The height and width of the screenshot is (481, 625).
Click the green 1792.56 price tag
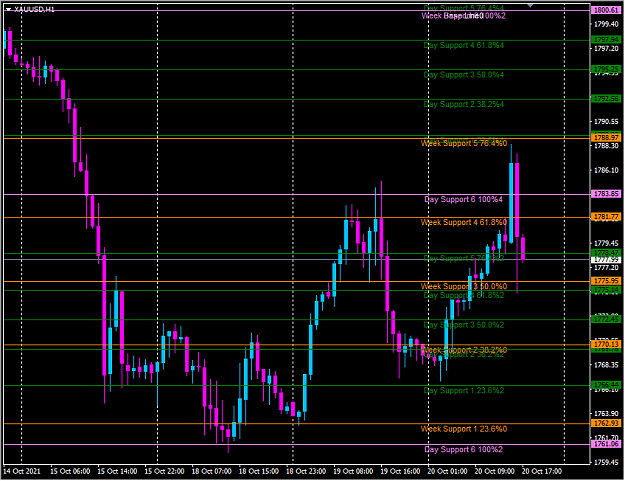[x=606, y=98]
